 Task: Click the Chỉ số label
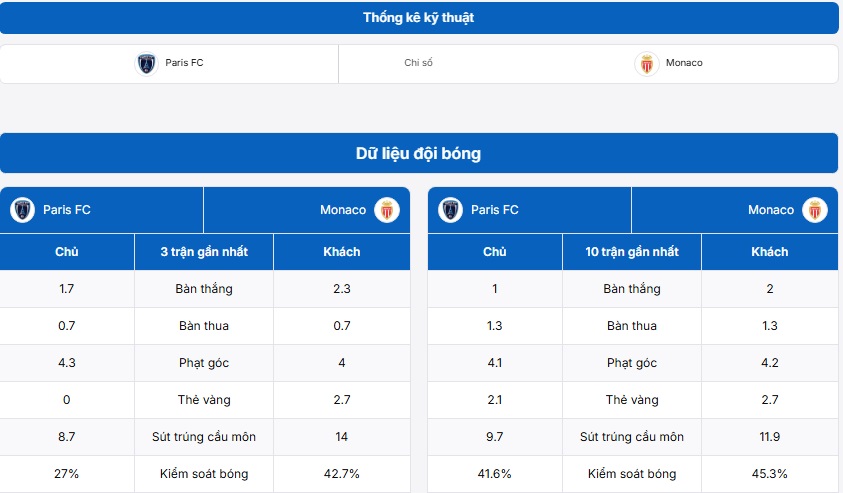418,63
